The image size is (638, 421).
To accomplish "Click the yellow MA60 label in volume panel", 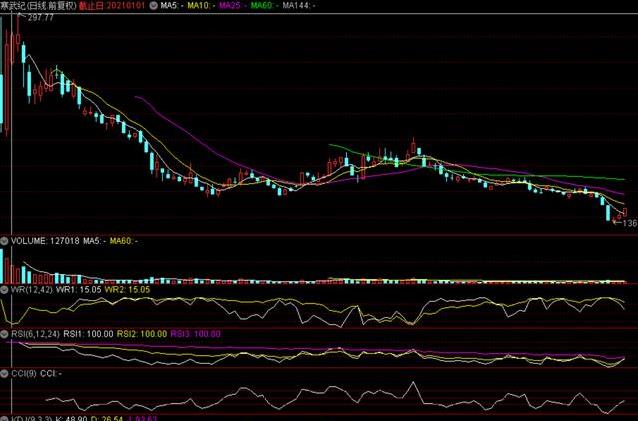I will (124, 241).
